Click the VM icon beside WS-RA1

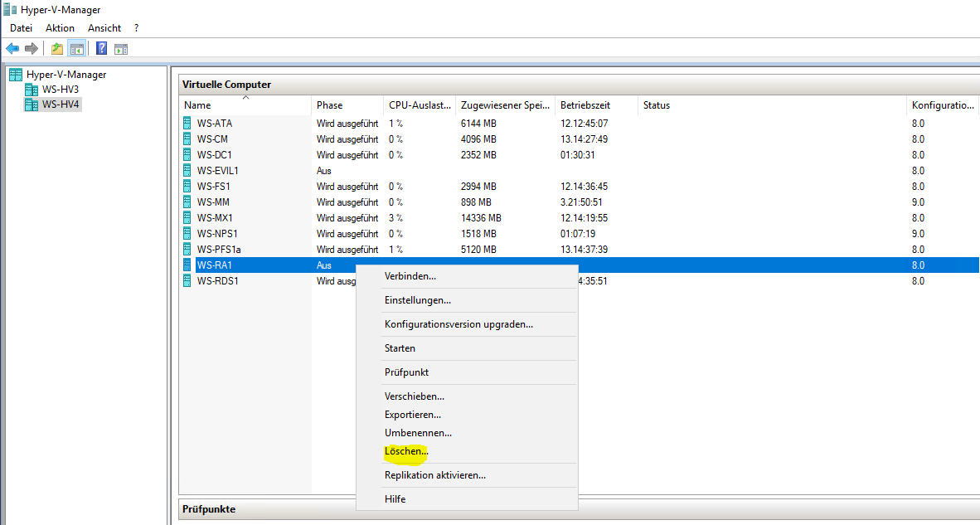point(187,265)
